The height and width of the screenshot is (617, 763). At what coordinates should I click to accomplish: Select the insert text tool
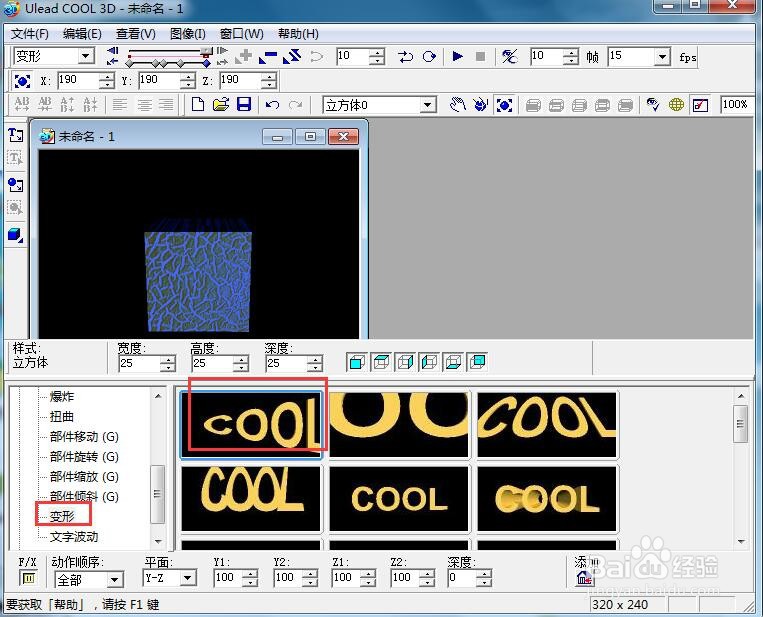(x=16, y=135)
